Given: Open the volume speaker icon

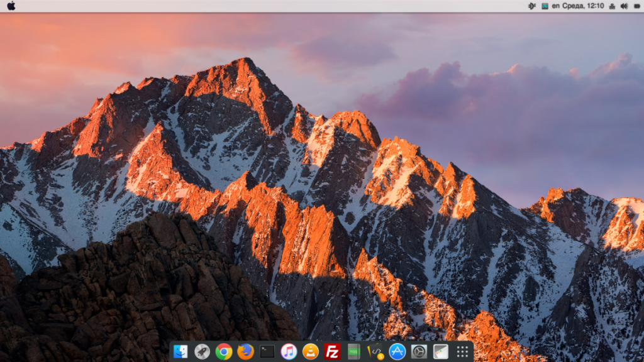Looking at the screenshot, I should [625, 6].
